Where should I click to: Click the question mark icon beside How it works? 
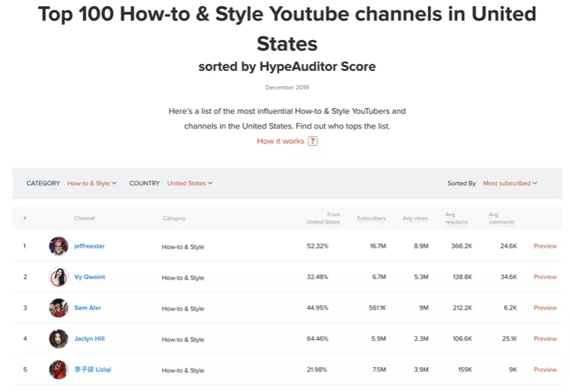[313, 141]
